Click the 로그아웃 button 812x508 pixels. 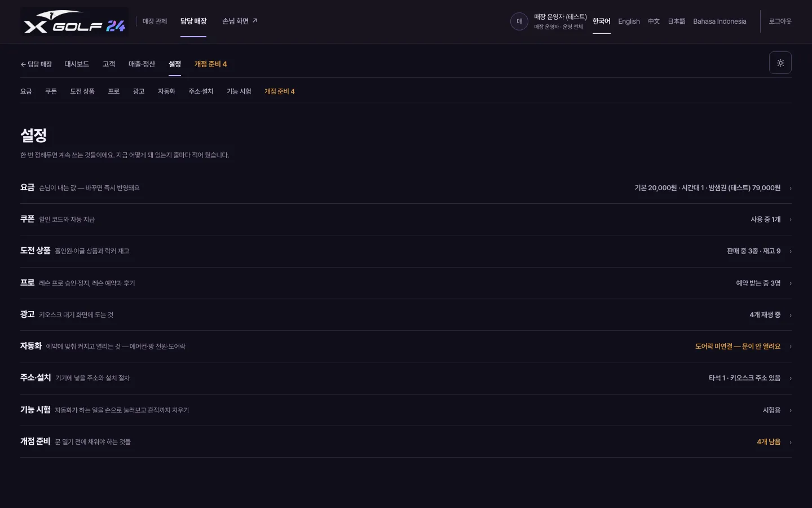[x=780, y=21]
